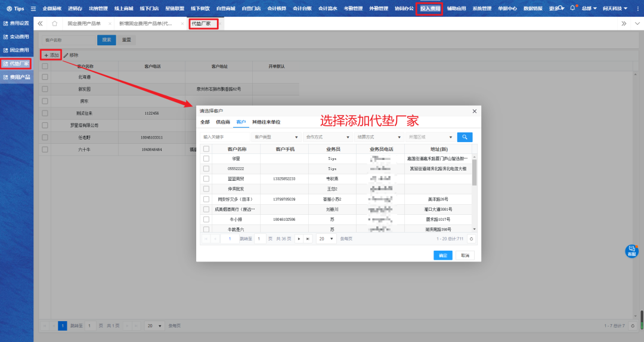The image size is (644, 342).
Task: Open the 客户类型 dropdown
Action: tap(276, 137)
